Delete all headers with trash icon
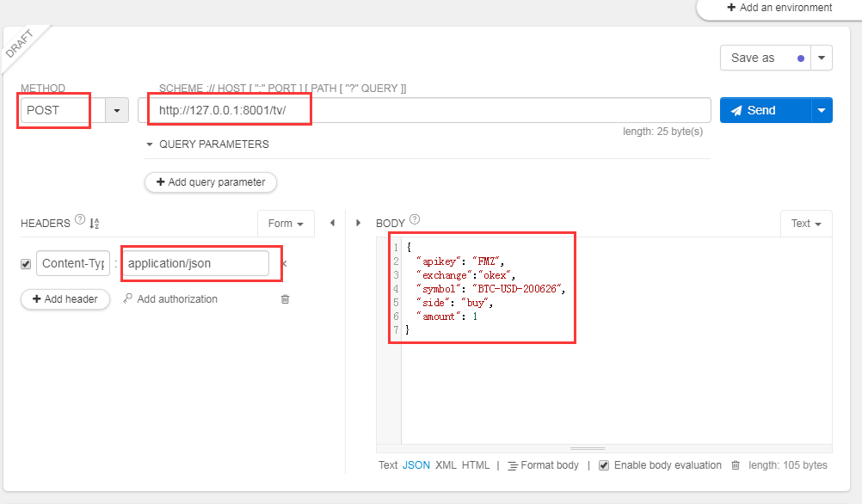This screenshot has width=862, height=504. click(x=286, y=299)
